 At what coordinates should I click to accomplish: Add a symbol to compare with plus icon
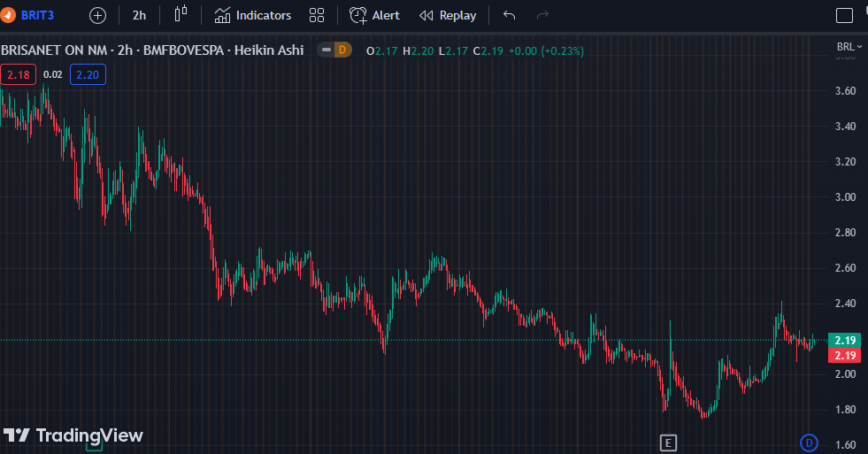point(97,15)
